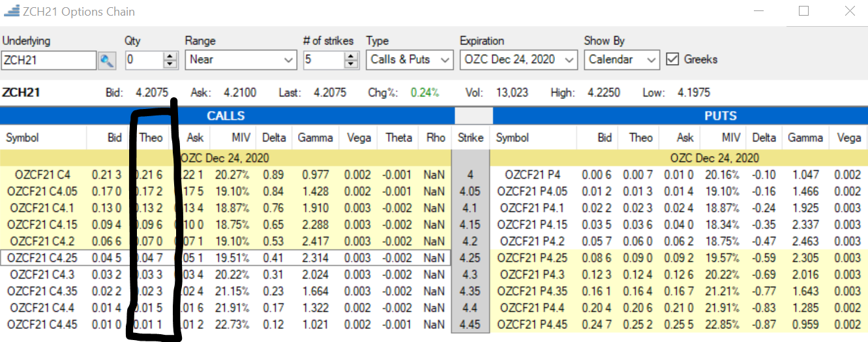Click the calls Symbol column header
Viewport: 868px width, 342px height.
click(x=23, y=138)
